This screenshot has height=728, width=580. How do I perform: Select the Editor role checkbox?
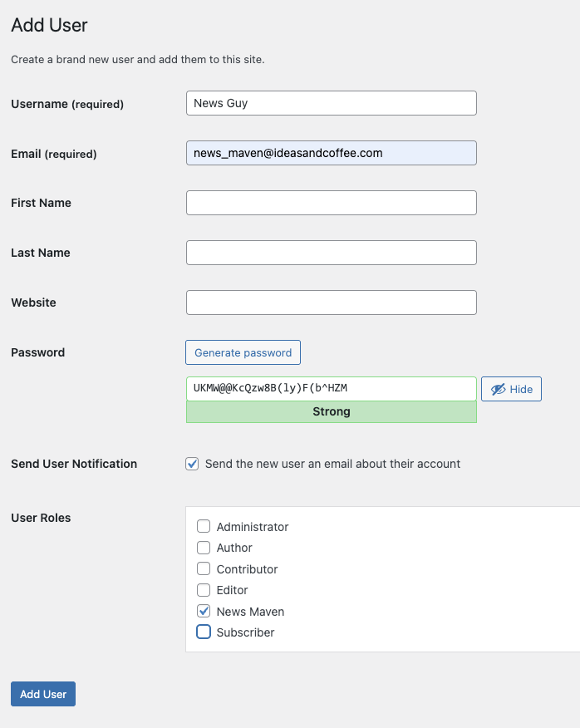coord(204,590)
